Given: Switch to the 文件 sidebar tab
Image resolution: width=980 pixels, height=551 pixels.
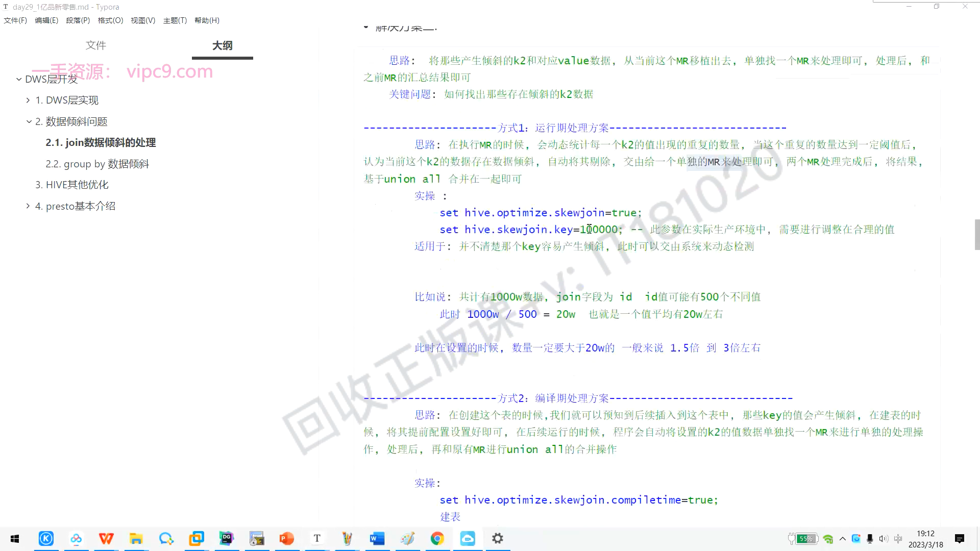Looking at the screenshot, I should click(95, 45).
